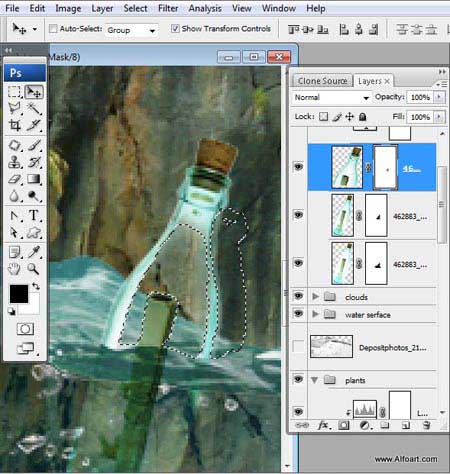This screenshot has height=474, width=450.
Task: Add a layer mask
Action: [x=344, y=425]
